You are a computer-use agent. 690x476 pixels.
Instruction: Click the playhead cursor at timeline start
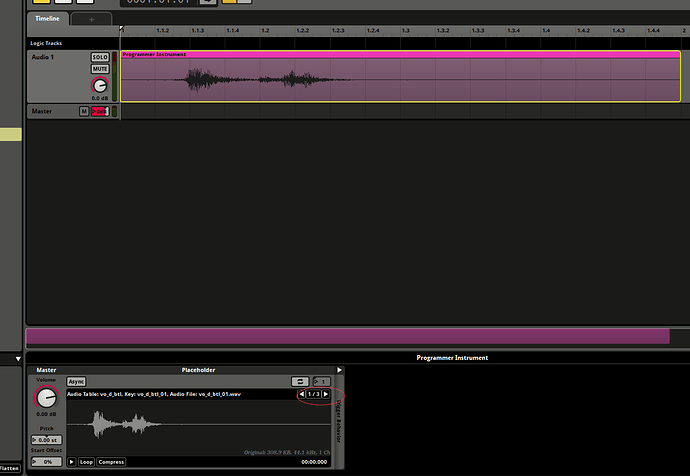coord(122,29)
